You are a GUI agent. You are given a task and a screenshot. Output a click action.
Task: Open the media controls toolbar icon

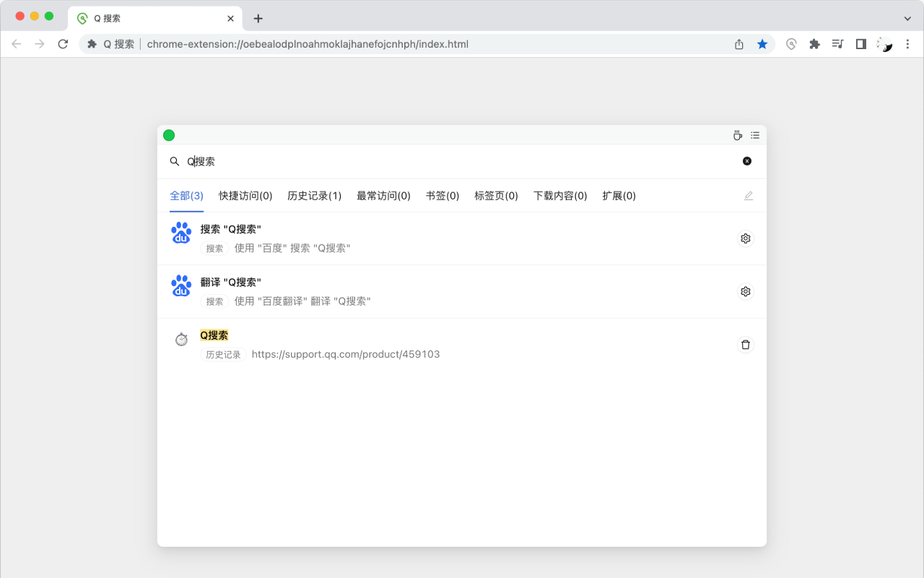pyautogui.click(x=837, y=44)
